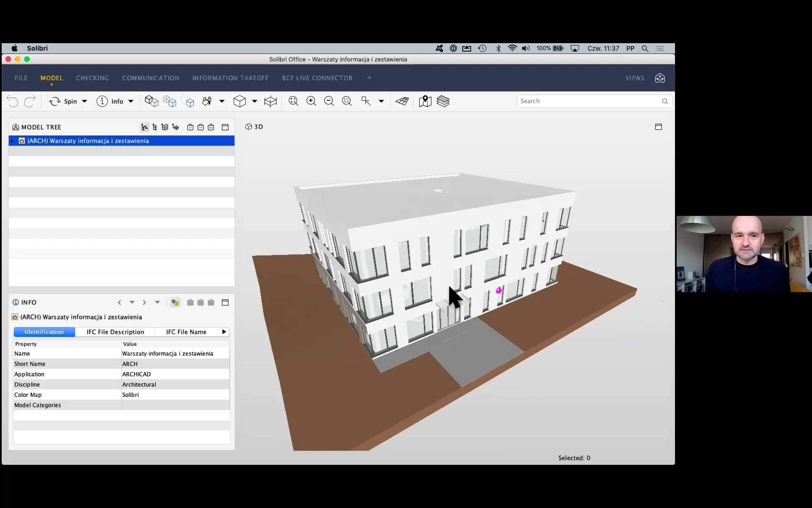812x508 pixels.
Task: Toggle Model Tree fourth hierarchy mode icon
Action: pyautogui.click(x=176, y=127)
